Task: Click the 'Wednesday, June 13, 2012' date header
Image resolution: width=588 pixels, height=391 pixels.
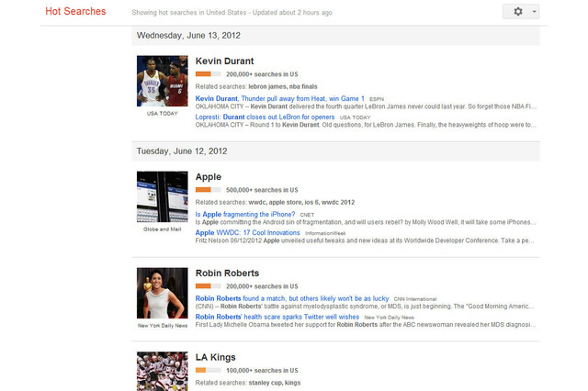Action: pyautogui.click(x=188, y=36)
